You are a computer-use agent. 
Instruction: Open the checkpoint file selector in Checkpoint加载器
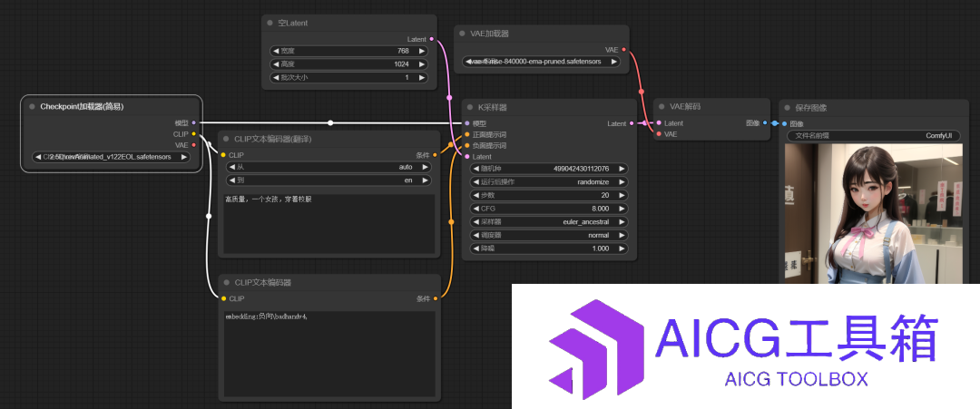pyautogui.click(x=112, y=157)
